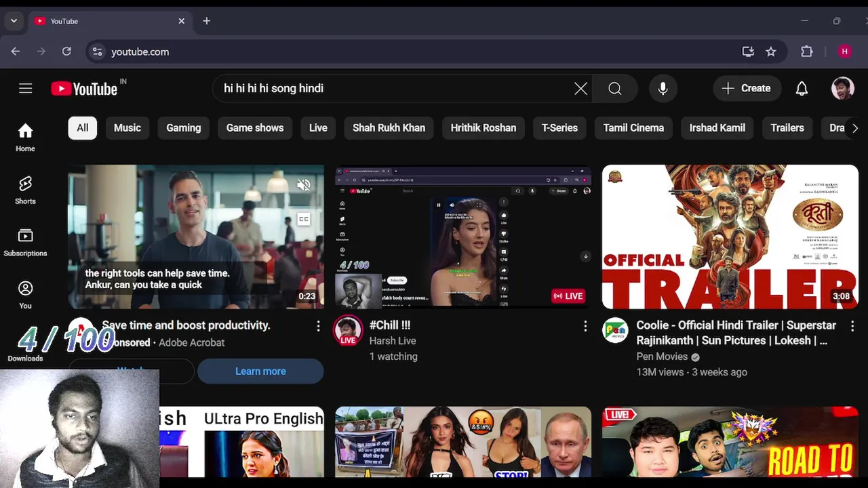The width and height of the screenshot is (868, 488).
Task: Click the Harsh Live channel avatar
Action: tap(348, 331)
